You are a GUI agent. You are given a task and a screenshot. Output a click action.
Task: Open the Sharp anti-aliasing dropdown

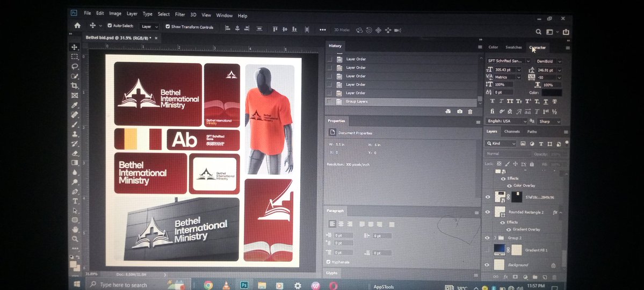pyautogui.click(x=549, y=121)
